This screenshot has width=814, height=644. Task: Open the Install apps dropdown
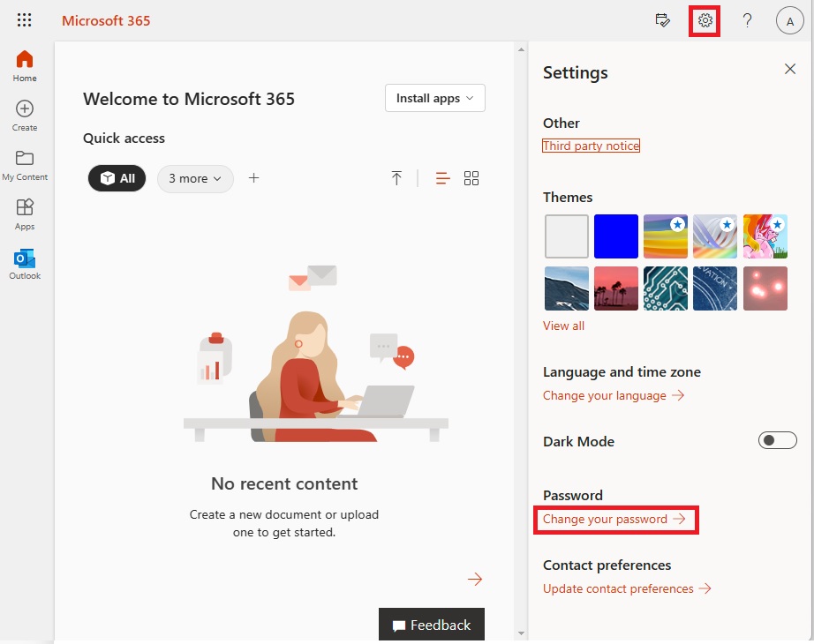click(435, 98)
